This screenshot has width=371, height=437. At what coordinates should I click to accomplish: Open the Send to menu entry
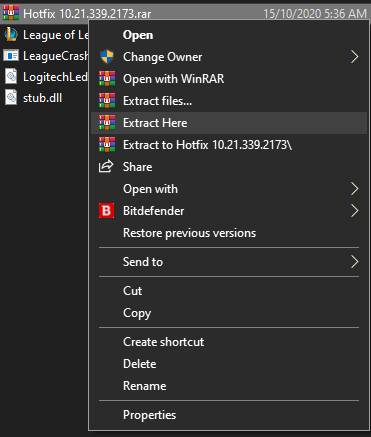point(229,262)
